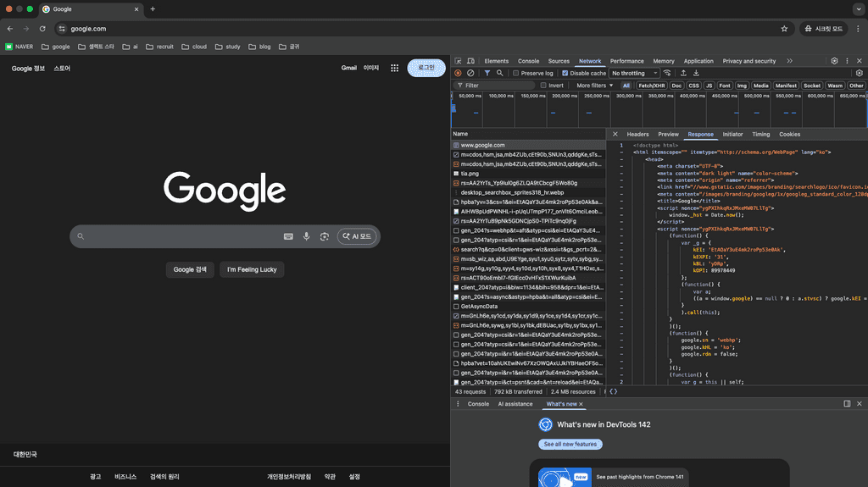Check the Invert filter checkbox
Screen dimensions: 868x487
(543, 86)
